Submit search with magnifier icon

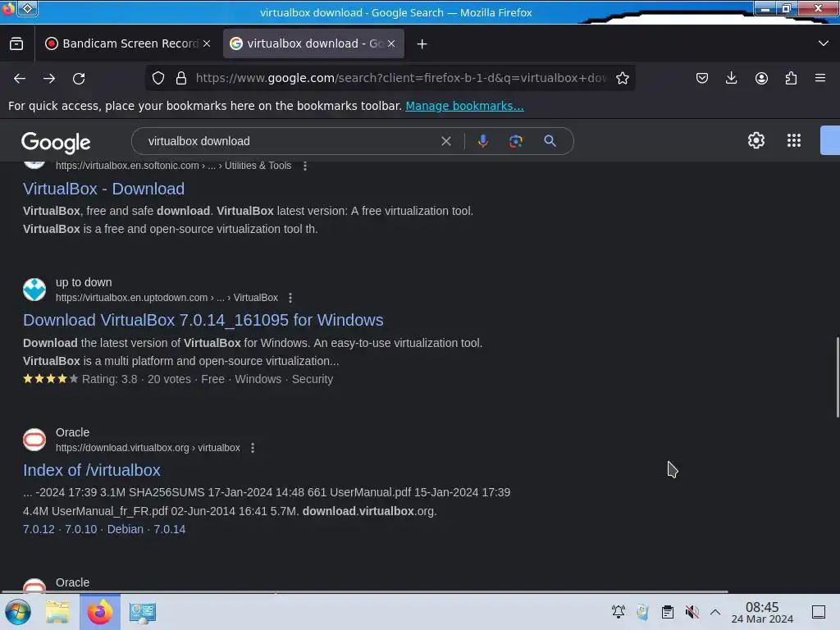click(550, 141)
